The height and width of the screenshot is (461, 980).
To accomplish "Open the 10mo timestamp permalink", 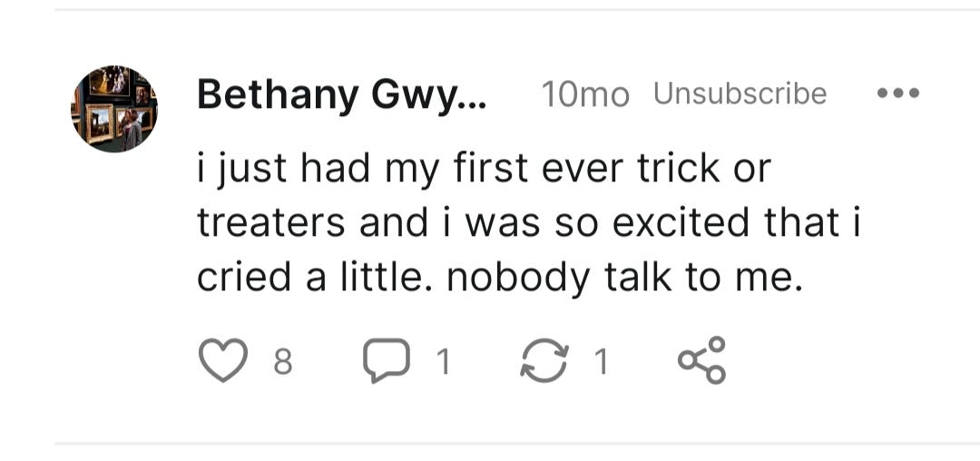I will point(585,95).
